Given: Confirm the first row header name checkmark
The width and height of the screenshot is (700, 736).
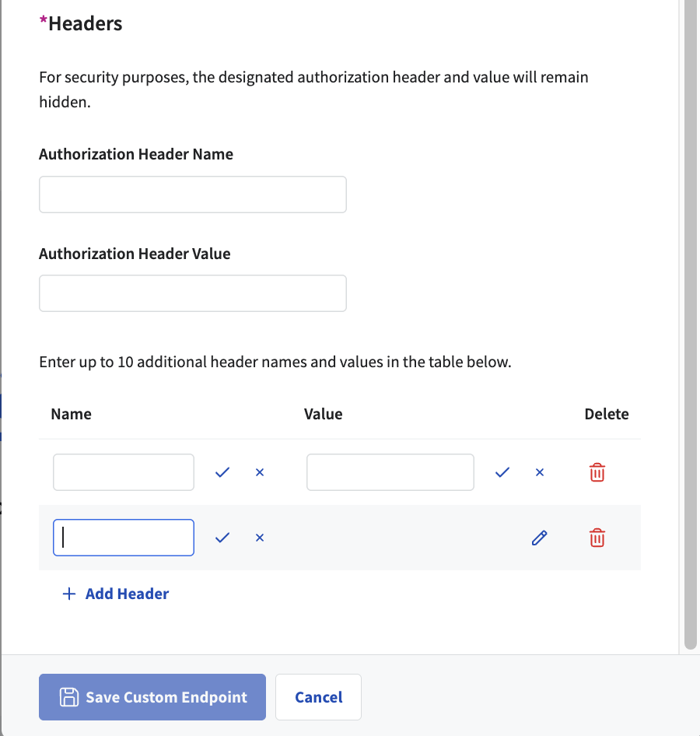Looking at the screenshot, I should [x=222, y=472].
